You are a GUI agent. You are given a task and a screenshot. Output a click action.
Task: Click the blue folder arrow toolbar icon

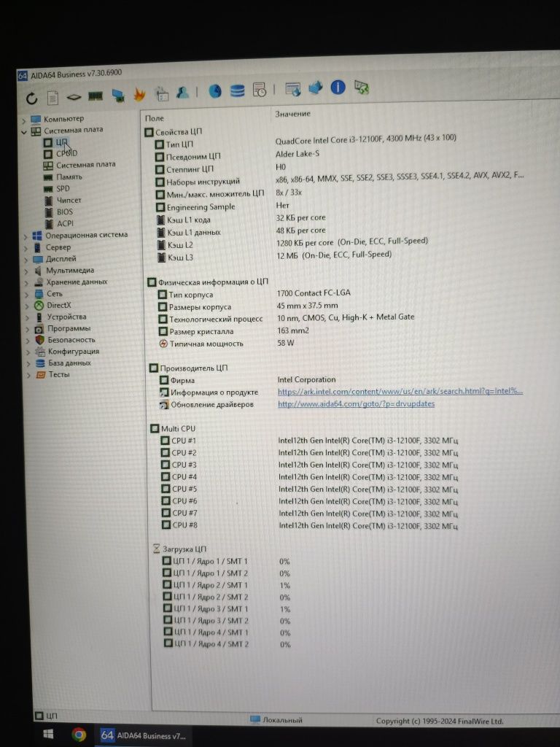point(315,88)
